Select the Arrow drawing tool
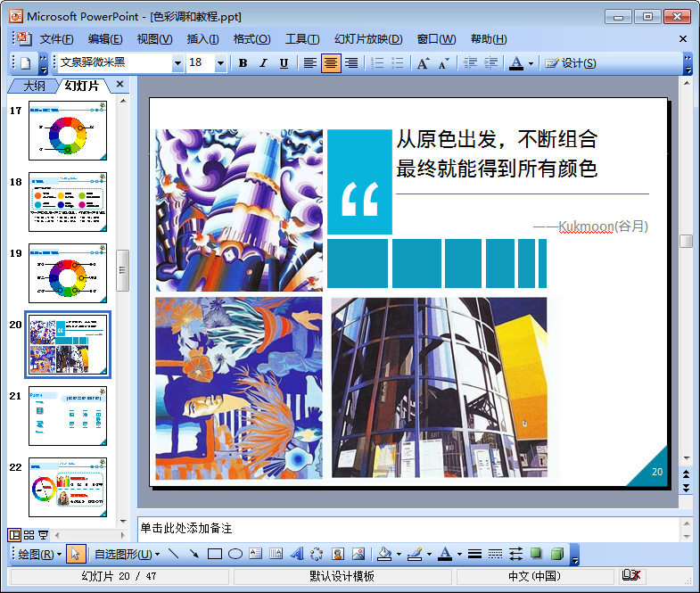 [x=194, y=554]
